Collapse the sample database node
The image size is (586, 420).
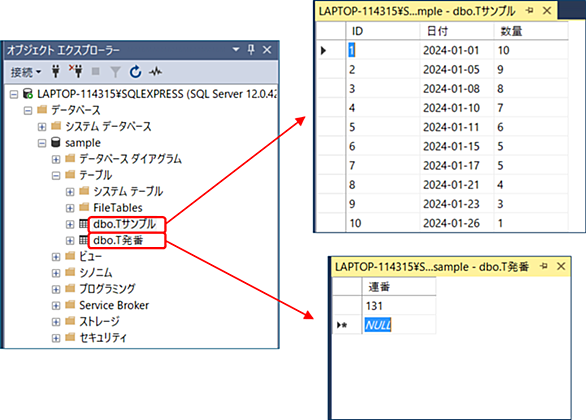click(x=42, y=143)
